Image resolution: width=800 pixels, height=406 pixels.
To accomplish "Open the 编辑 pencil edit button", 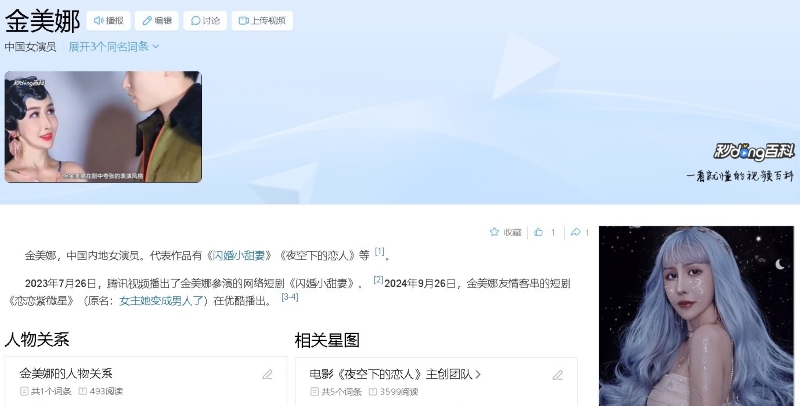I will click(x=157, y=20).
